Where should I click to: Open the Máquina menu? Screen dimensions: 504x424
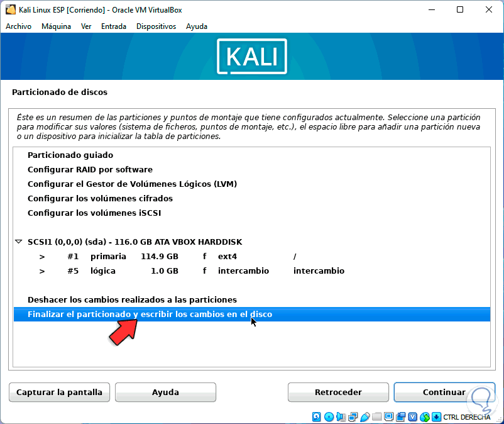pos(57,26)
